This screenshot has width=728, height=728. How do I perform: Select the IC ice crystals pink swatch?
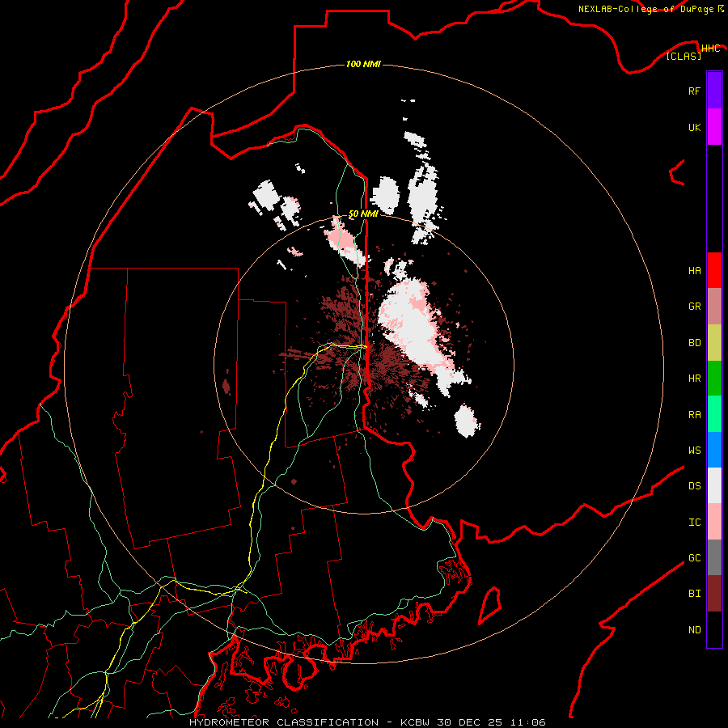pos(714,522)
